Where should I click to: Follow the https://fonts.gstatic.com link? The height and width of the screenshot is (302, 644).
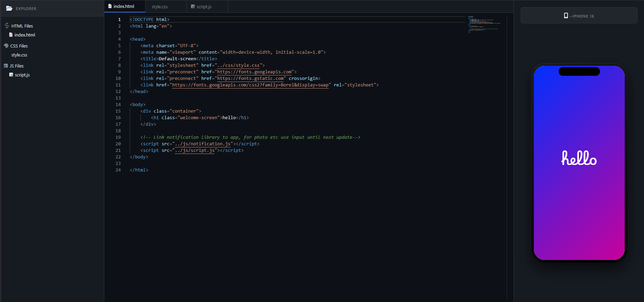coord(251,78)
